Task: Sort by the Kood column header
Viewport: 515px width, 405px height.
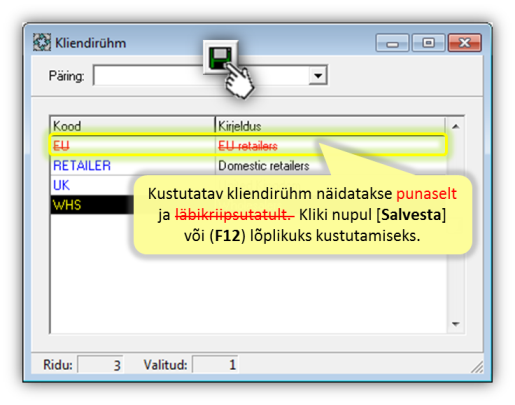Action: pyautogui.click(x=133, y=126)
